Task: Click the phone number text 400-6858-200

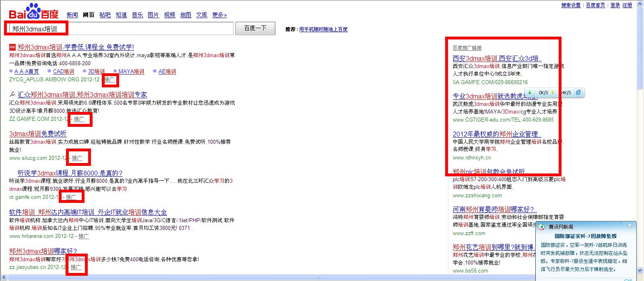Action: [75, 63]
